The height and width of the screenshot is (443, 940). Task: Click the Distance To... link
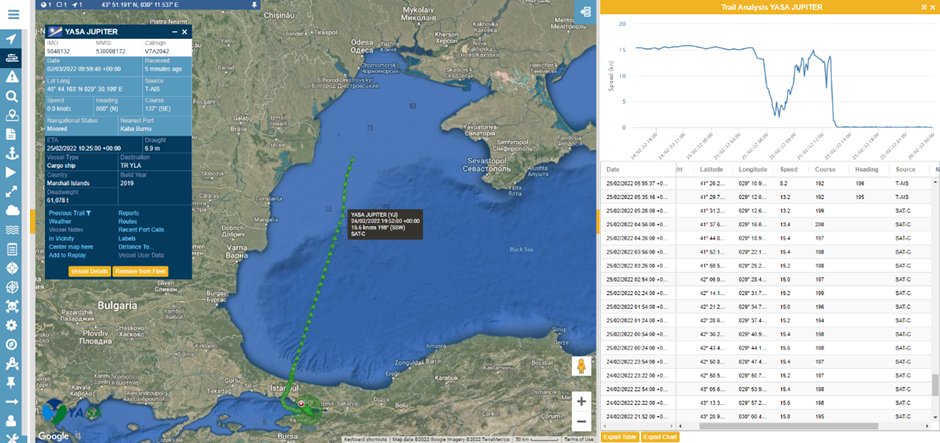click(135, 246)
